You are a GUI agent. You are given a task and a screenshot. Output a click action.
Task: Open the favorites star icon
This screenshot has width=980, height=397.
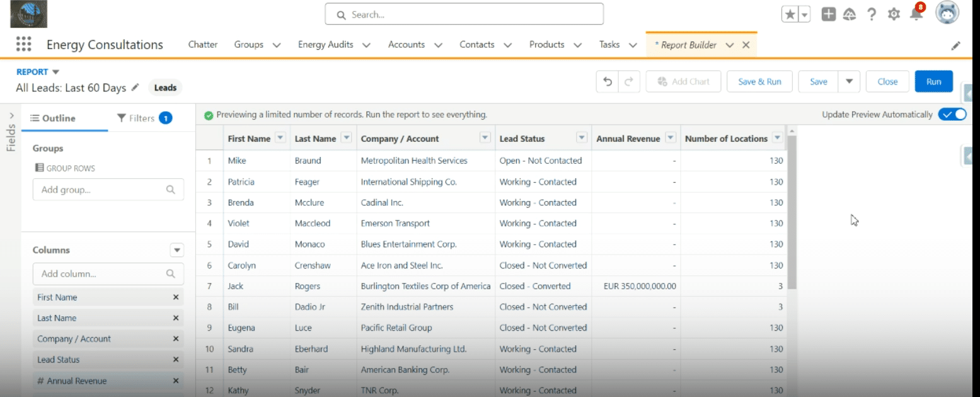click(x=789, y=14)
